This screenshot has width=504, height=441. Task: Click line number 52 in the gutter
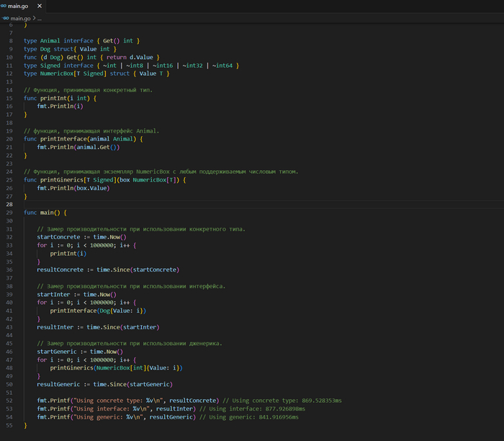[x=10, y=400]
